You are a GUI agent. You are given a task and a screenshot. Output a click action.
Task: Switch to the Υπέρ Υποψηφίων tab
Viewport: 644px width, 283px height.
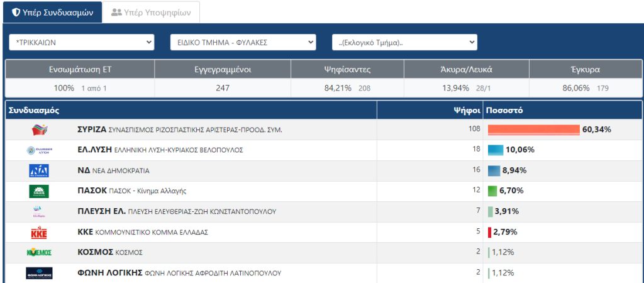pos(151,13)
